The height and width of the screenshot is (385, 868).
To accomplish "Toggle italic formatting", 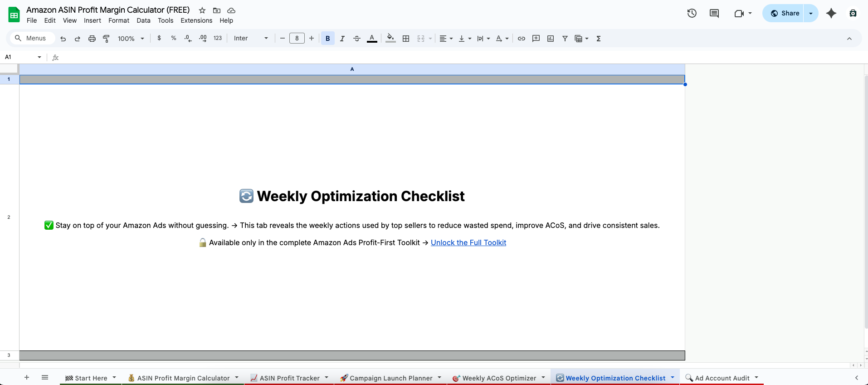I will pyautogui.click(x=342, y=39).
